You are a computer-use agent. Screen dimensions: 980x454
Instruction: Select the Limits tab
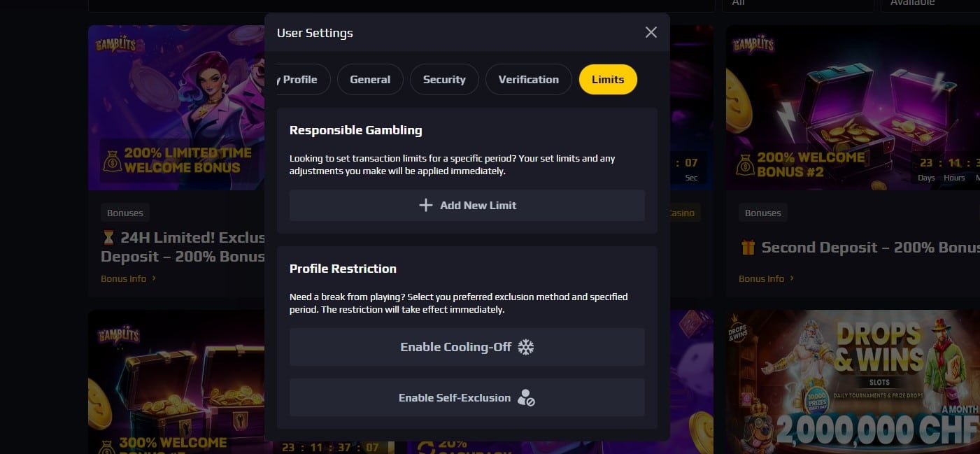(x=608, y=80)
